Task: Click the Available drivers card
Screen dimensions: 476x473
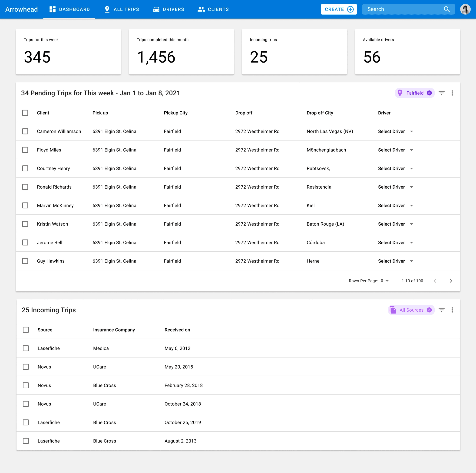Action: [407, 52]
